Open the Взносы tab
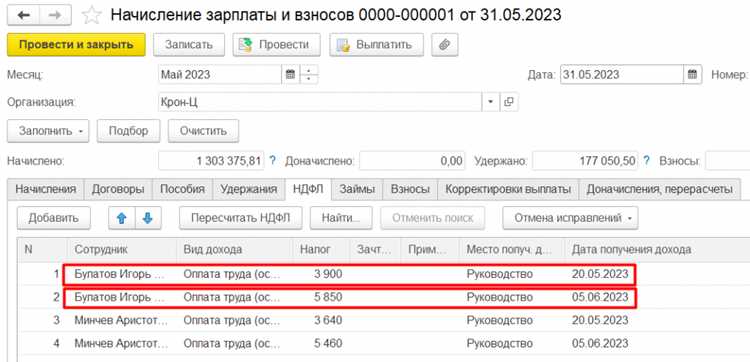Viewport: 750px width, 362px height. point(410,189)
